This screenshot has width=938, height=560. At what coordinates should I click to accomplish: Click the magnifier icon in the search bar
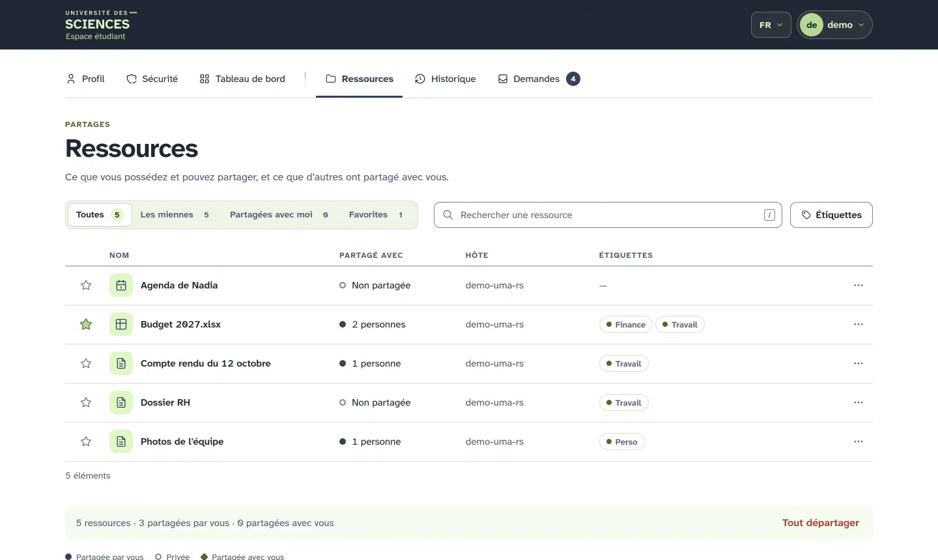448,215
